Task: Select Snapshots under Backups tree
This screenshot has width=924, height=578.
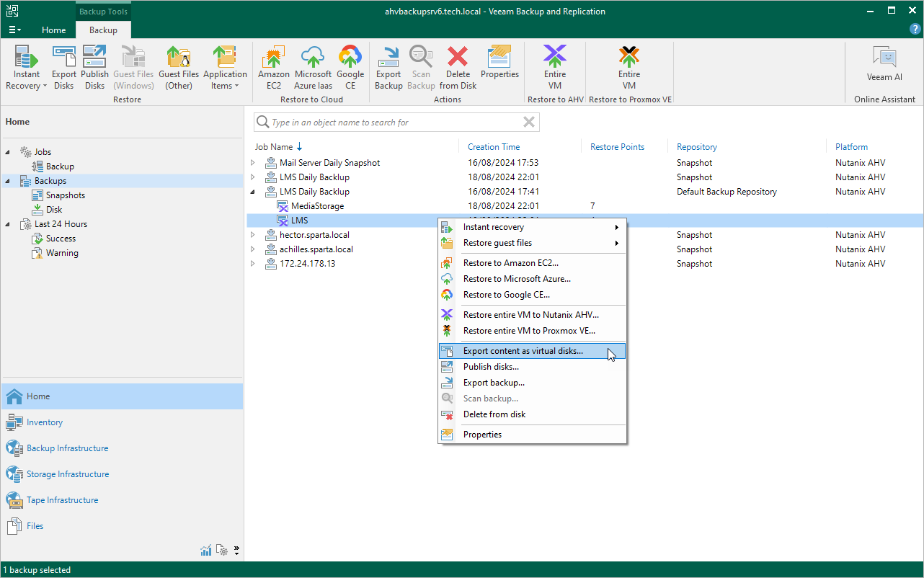Action: pyautogui.click(x=65, y=195)
